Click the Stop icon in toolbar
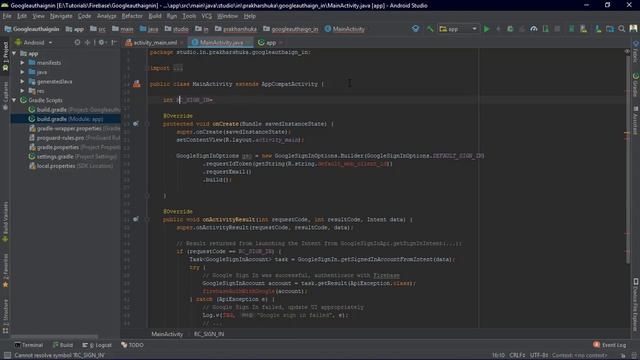The height and width of the screenshot is (360, 640). click(557, 29)
